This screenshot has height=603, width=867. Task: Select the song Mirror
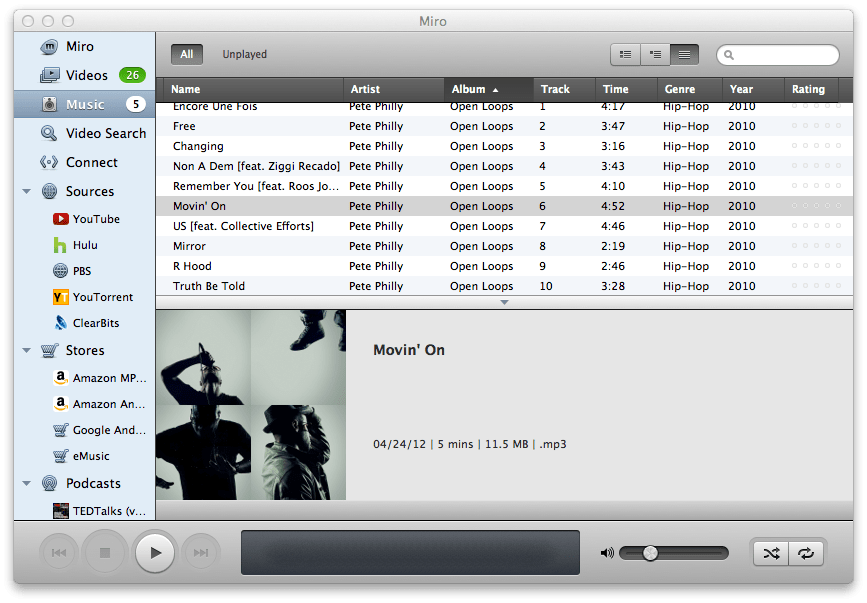click(x=504, y=246)
